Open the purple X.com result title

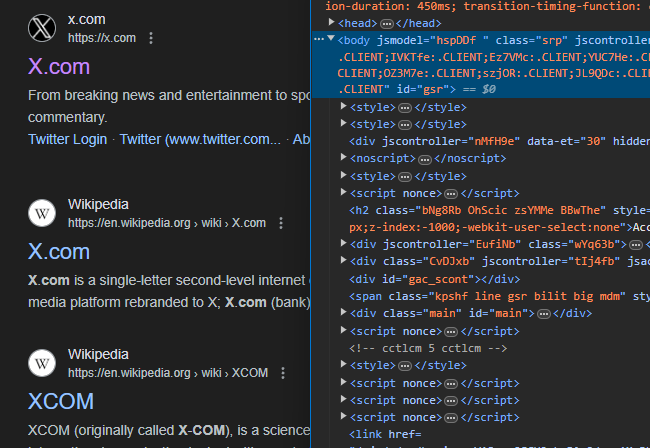click(59, 66)
